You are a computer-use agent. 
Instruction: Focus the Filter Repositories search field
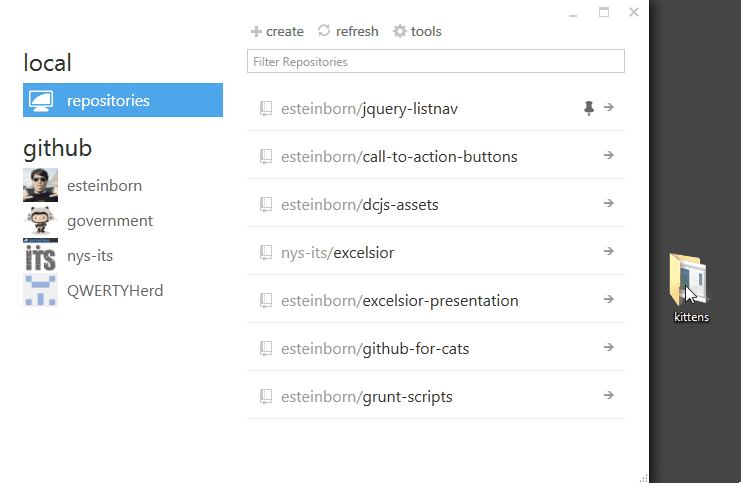pos(436,61)
